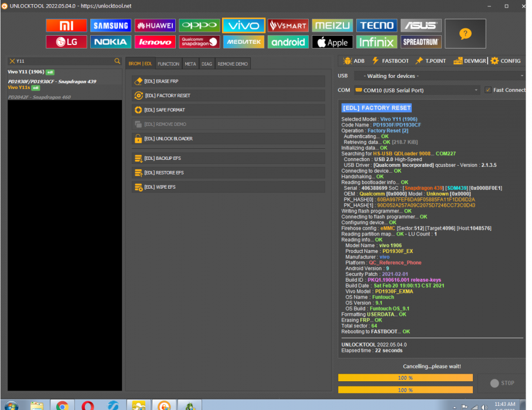
Task: Switch to the DIAG tab
Action: (x=207, y=64)
